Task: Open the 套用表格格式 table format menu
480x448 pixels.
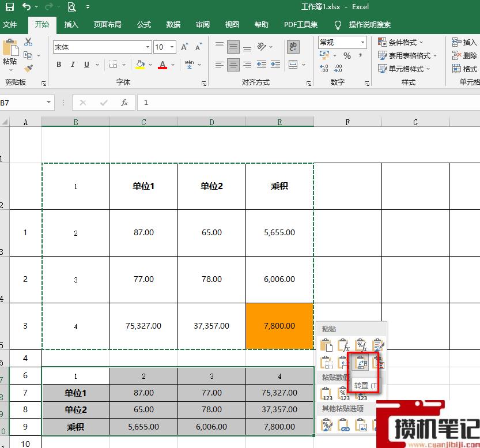Action: tap(407, 56)
